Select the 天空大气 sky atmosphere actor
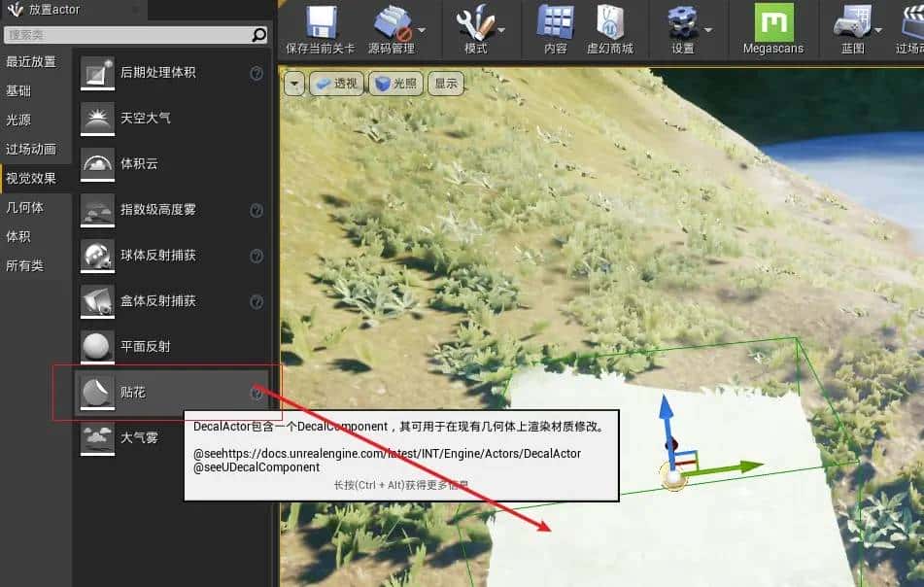This screenshot has width=924, height=587. click(146, 118)
